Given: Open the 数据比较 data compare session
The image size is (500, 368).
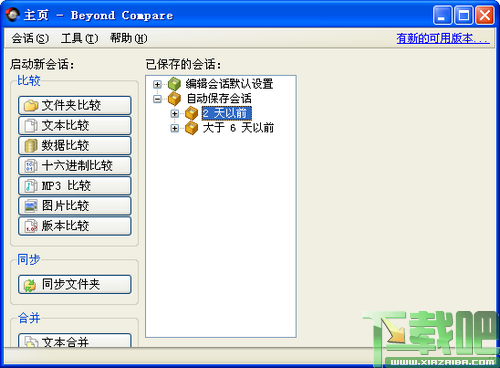Looking at the screenshot, I should pos(75,145).
